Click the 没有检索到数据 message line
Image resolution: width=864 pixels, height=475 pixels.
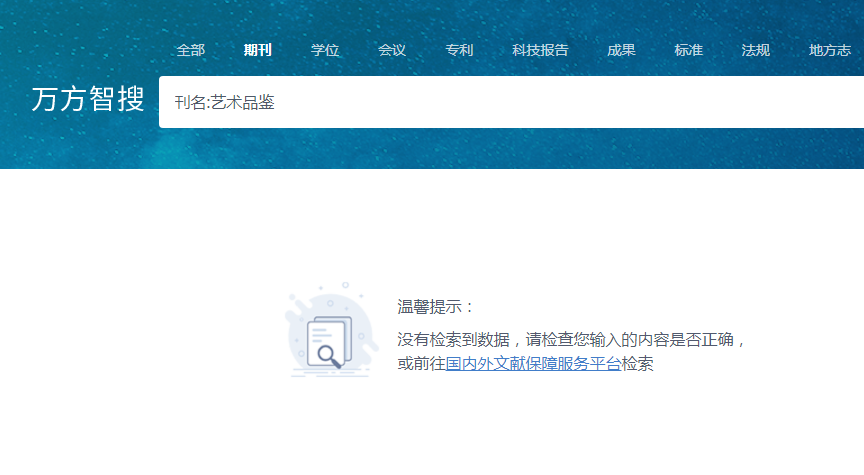tap(572, 339)
